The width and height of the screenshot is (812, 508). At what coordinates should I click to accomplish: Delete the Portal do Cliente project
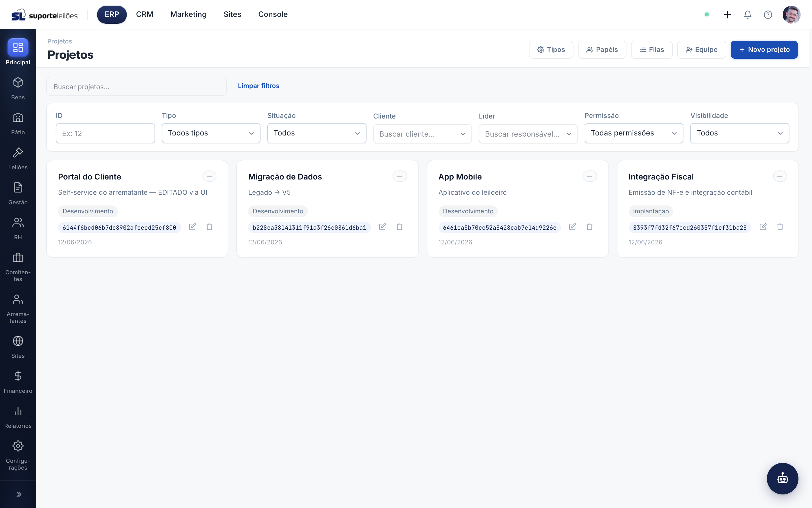209,227
